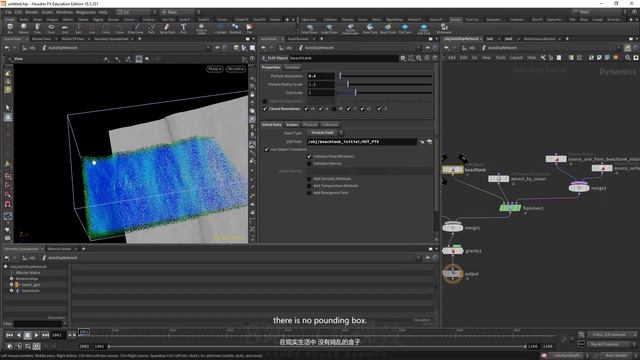Select the Small Ocean shelf tool
The image size is (640, 360).
click(309, 28)
